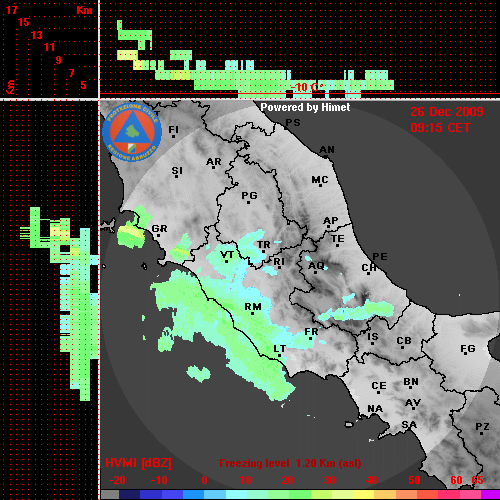500x500 pixels.
Task: Click the CE city label
Action: pos(379,386)
